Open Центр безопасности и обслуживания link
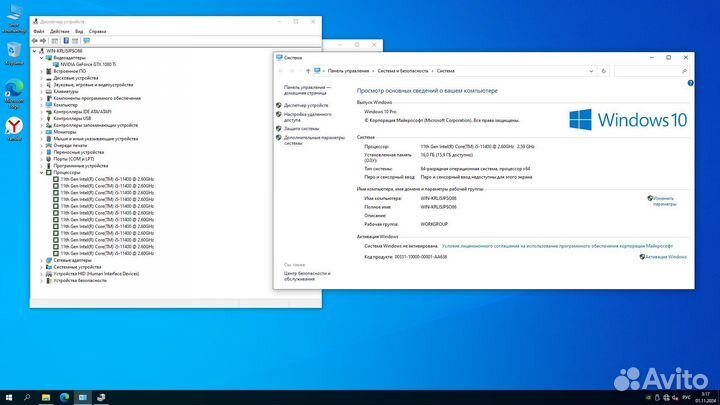The width and height of the screenshot is (720, 405). point(307,276)
